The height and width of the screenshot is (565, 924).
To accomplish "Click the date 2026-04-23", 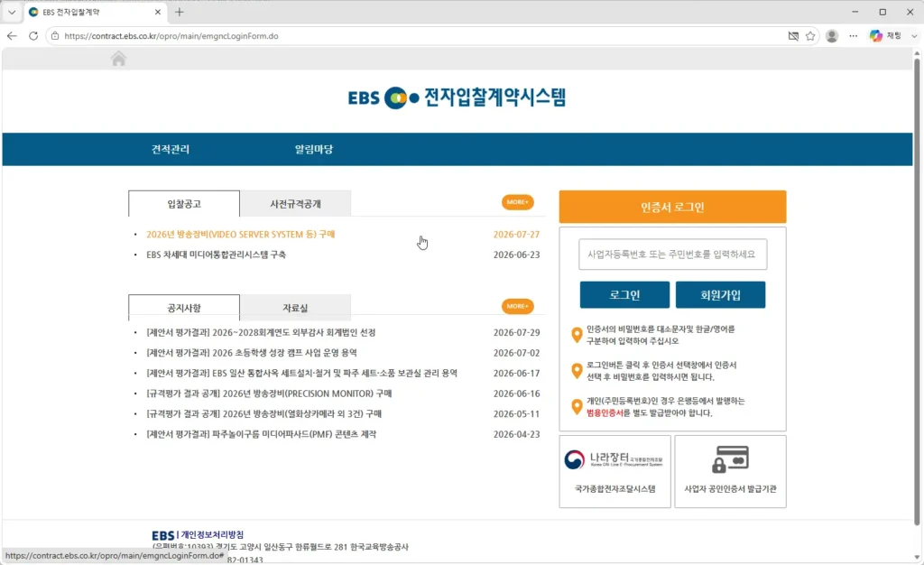I will 516,434.
